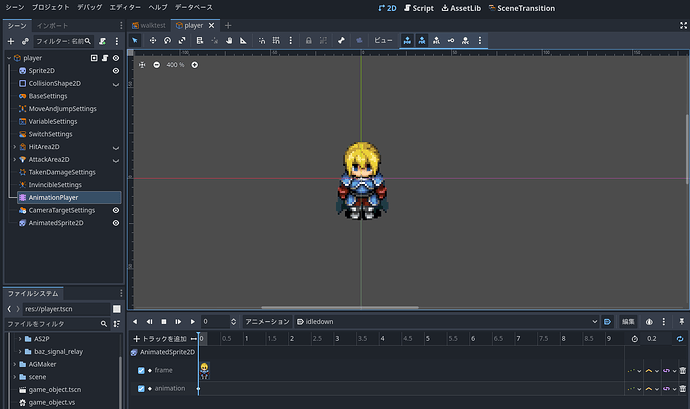
Task: Open the デバッグ menu
Action: point(89,7)
